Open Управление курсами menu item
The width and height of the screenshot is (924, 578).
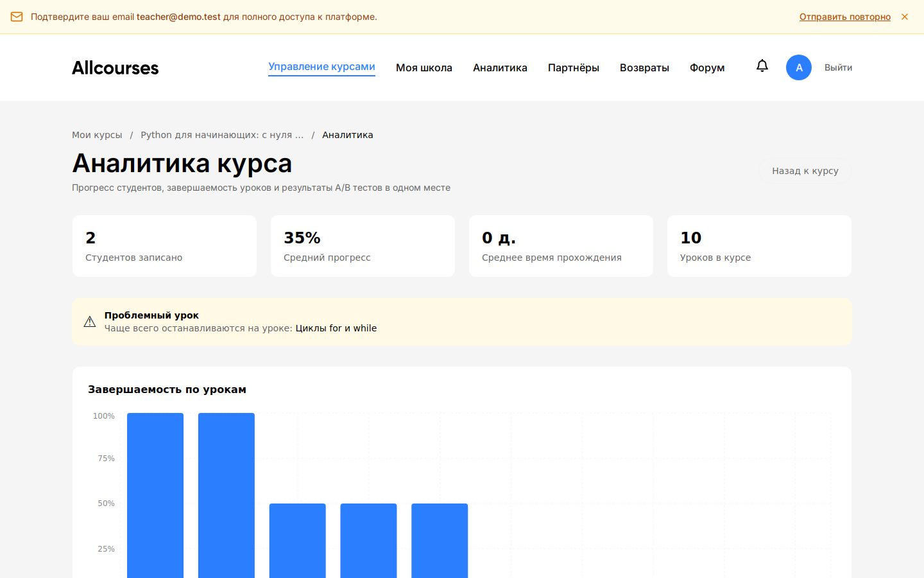tap(321, 67)
